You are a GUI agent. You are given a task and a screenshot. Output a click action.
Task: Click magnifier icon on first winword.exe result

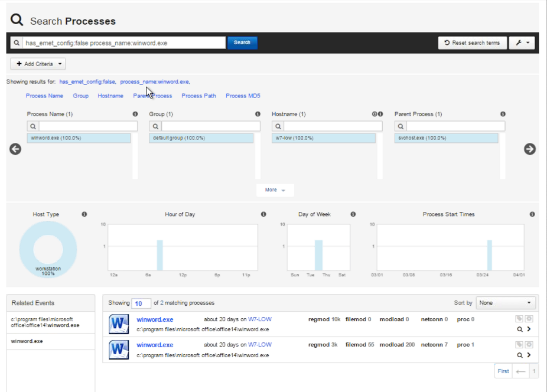pos(520,329)
